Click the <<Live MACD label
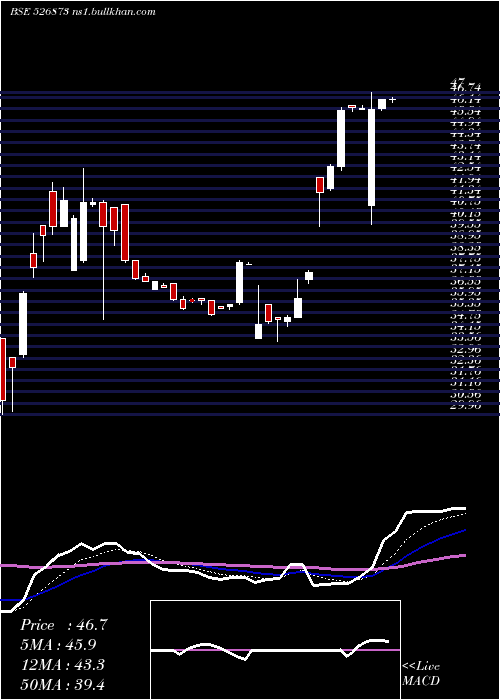This screenshot has width=500, height=700. tap(421, 674)
